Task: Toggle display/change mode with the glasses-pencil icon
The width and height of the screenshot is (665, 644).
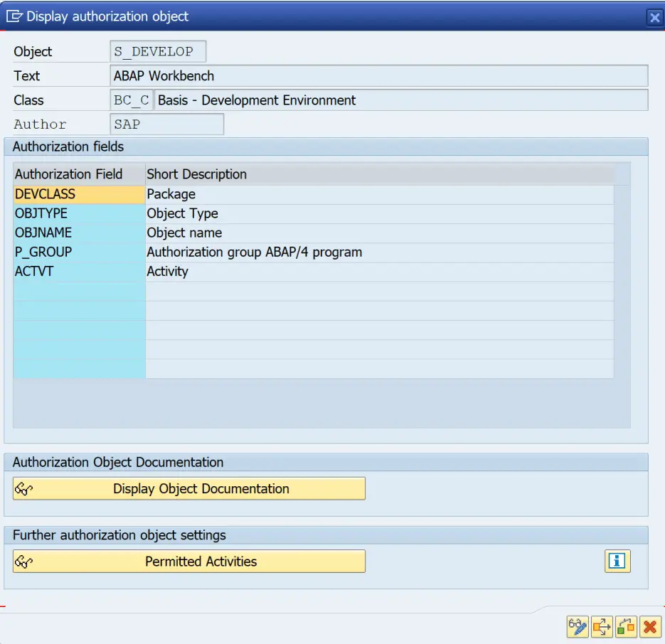Action: click(x=577, y=627)
